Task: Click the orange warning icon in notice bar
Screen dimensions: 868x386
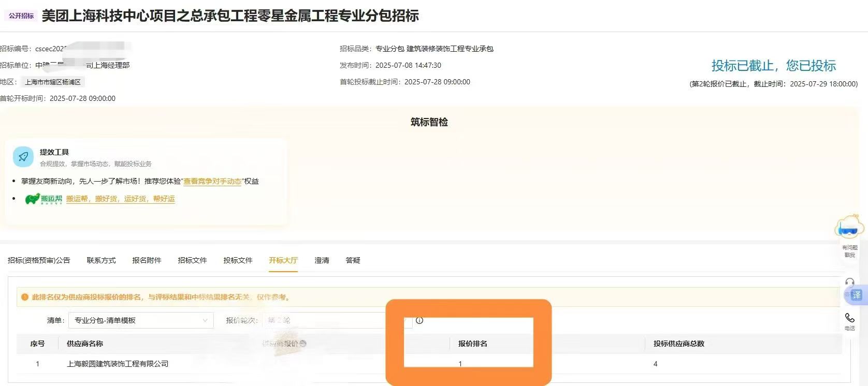Action: coord(24,297)
